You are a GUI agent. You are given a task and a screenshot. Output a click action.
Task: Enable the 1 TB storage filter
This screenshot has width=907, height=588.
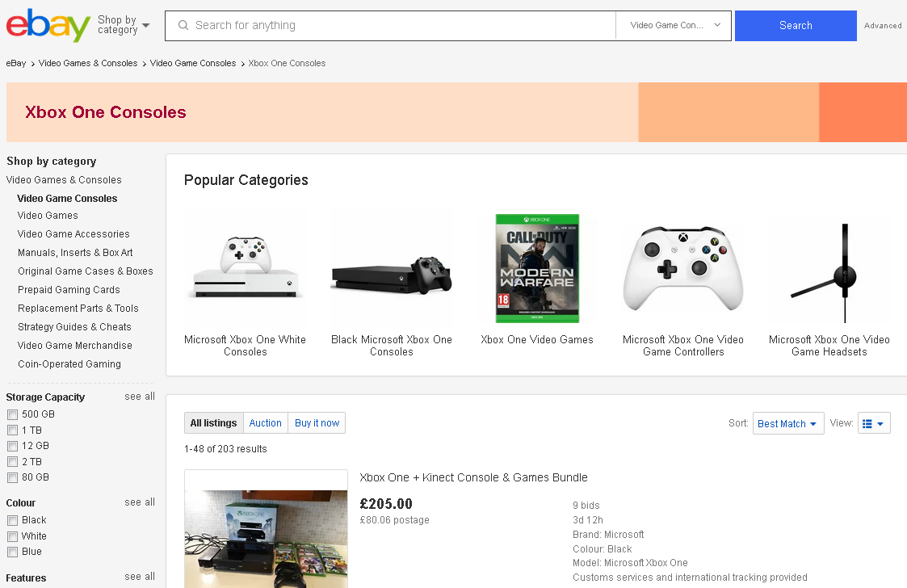(x=12, y=430)
